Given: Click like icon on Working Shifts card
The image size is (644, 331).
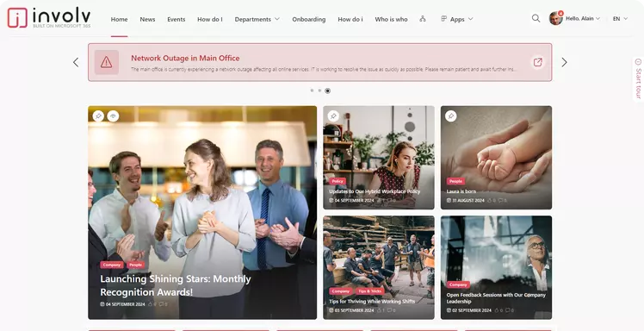Looking at the screenshot, I should (379, 310).
